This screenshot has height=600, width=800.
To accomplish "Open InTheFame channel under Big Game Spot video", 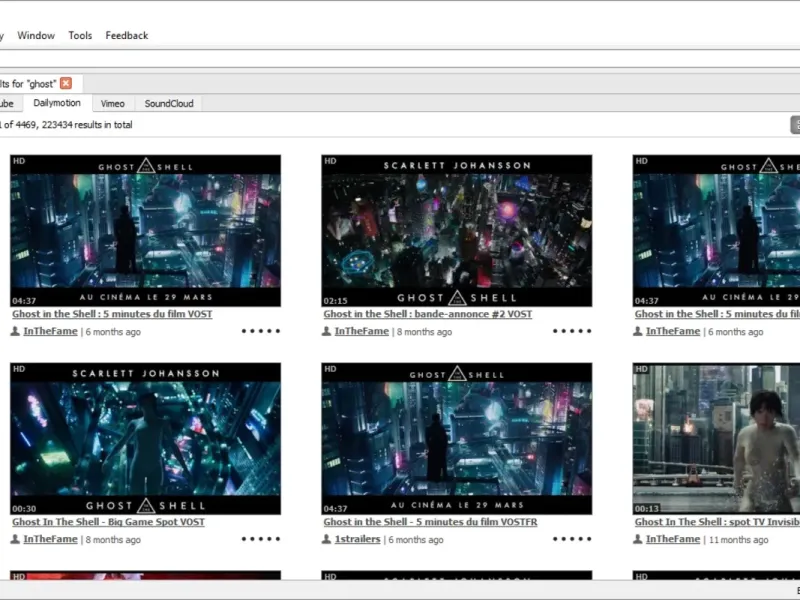I will coord(51,539).
